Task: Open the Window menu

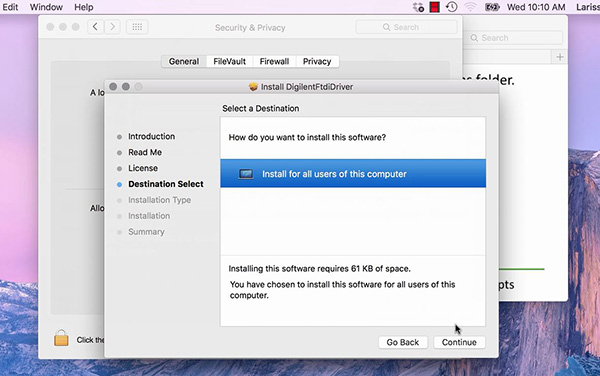Action: tap(46, 7)
